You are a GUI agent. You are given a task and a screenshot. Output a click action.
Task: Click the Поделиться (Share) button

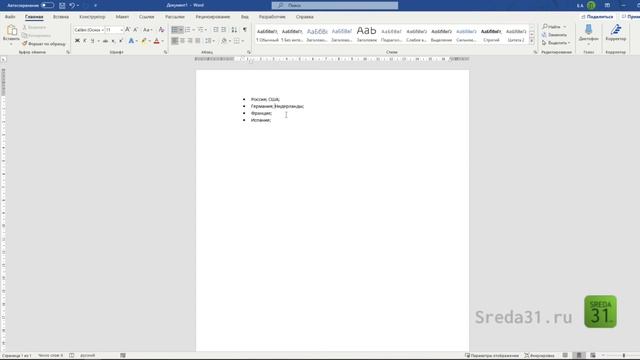[597, 17]
